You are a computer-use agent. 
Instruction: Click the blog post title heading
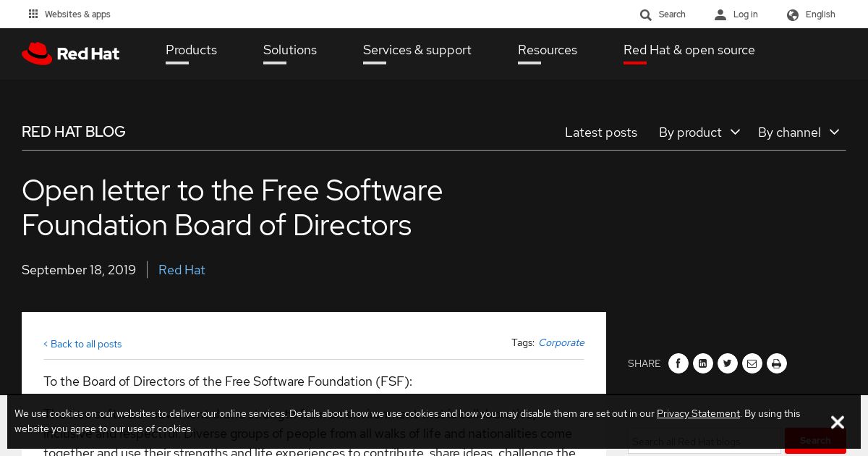[x=232, y=208]
